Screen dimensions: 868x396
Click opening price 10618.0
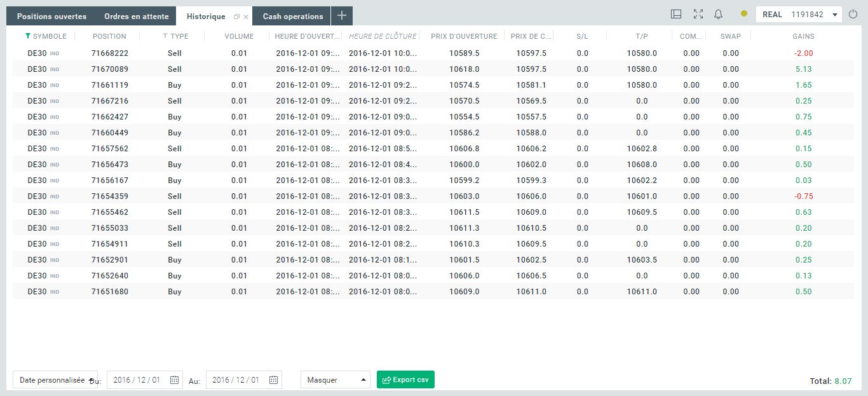click(x=464, y=69)
